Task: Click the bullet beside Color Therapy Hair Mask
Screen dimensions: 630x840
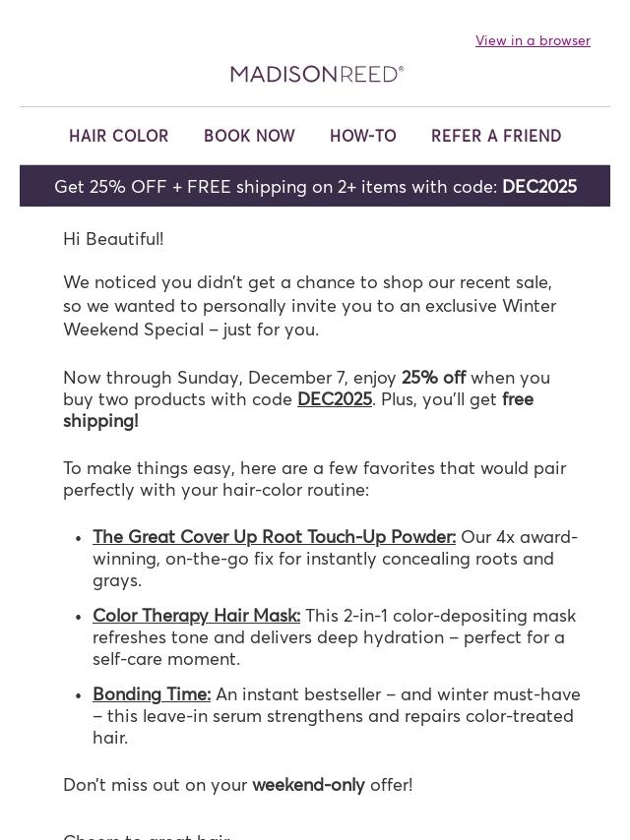Action: [78, 618]
